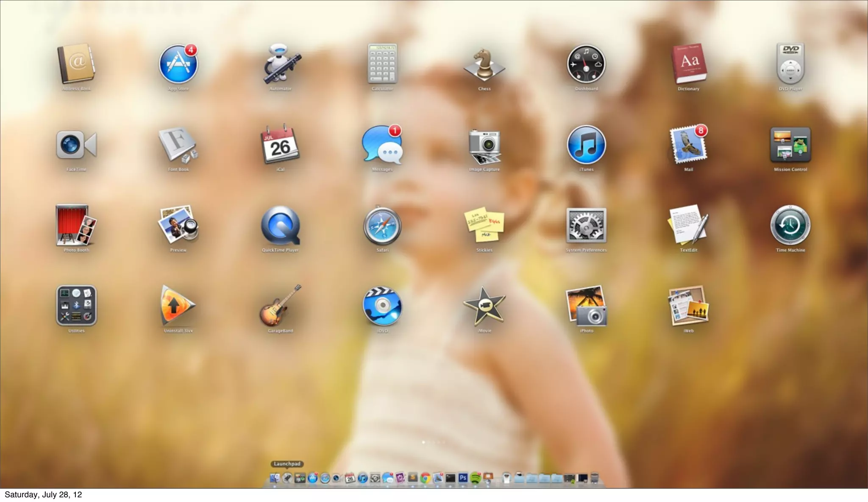The height and width of the screenshot is (502, 868).
Task: Click the Dictionary app label
Action: 688,89
